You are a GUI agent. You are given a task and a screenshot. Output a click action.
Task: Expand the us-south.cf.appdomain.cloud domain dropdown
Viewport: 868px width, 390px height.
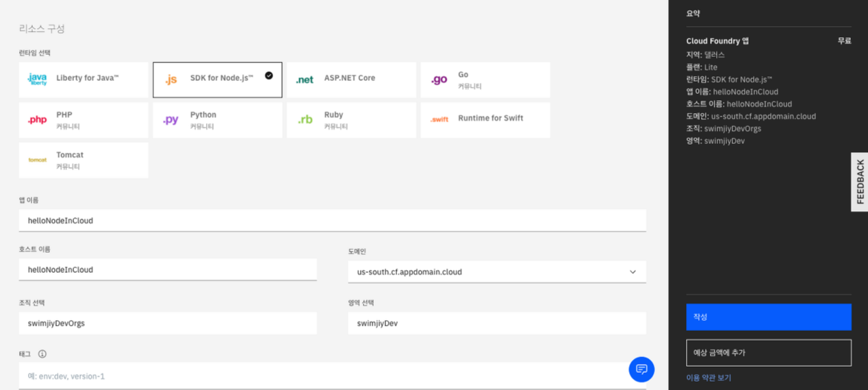click(497, 272)
